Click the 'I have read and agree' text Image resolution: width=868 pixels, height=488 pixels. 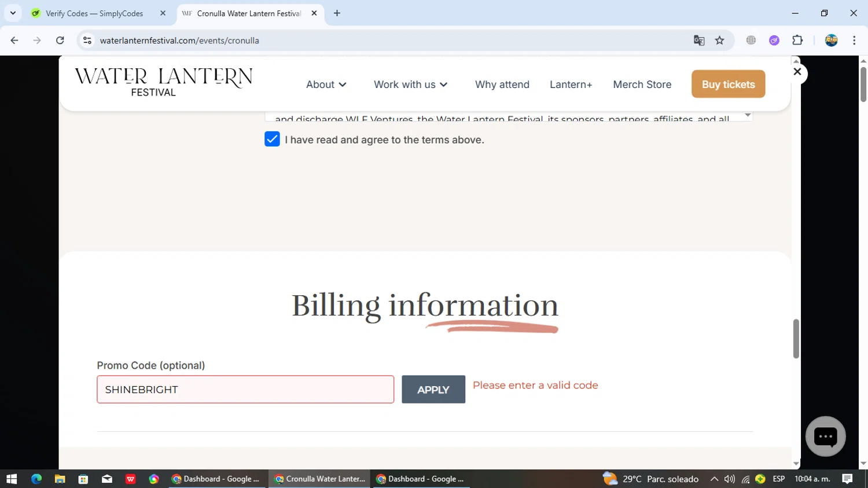pos(384,140)
